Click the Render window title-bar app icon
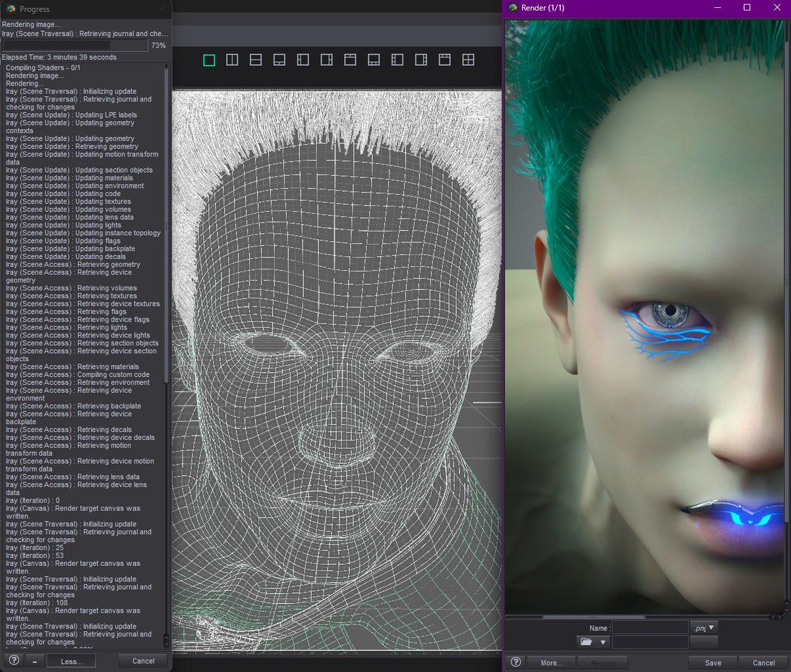 [x=513, y=8]
